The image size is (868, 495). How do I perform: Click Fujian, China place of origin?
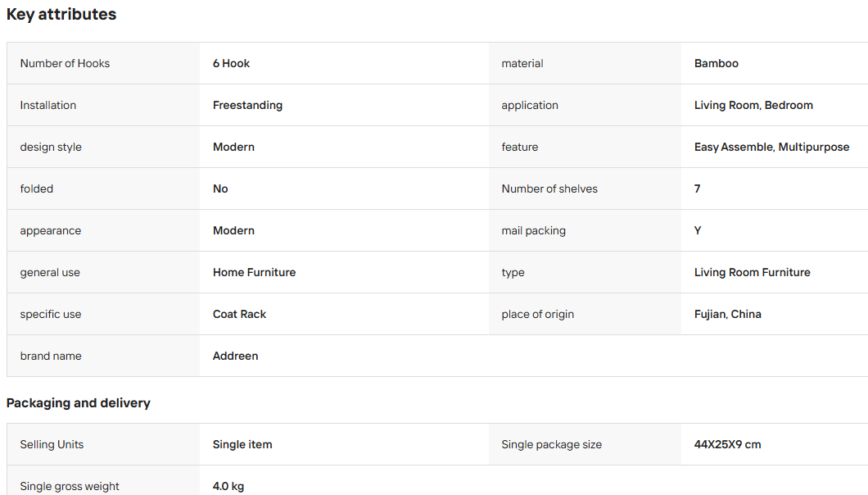727,315
